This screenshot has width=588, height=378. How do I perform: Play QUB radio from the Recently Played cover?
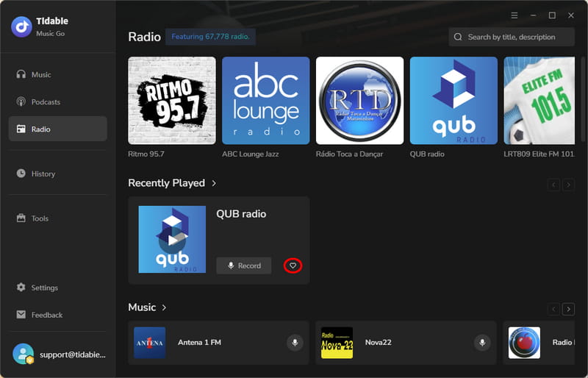click(172, 240)
